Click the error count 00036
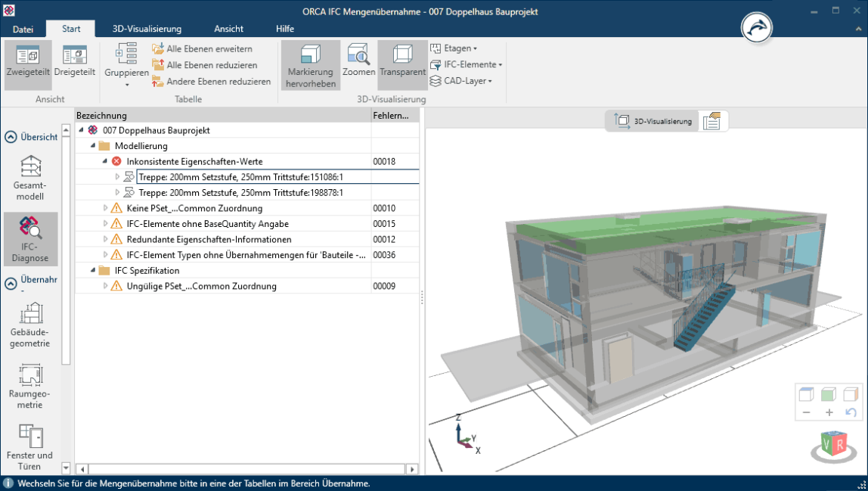The width and height of the screenshot is (868, 491). [x=384, y=255]
